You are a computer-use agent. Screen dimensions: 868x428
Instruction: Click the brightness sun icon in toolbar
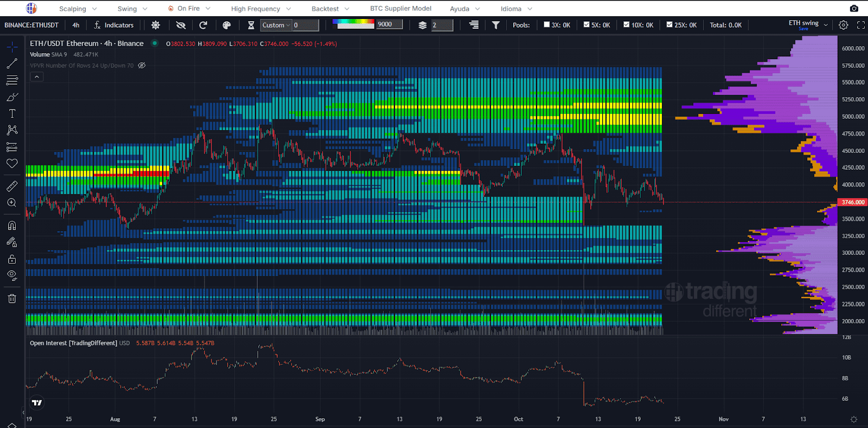tap(156, 25)
